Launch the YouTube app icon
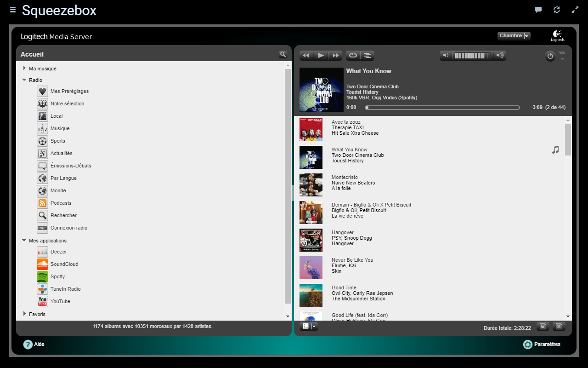Viewport: 588px width, 368px height. [x=43, y=301]
